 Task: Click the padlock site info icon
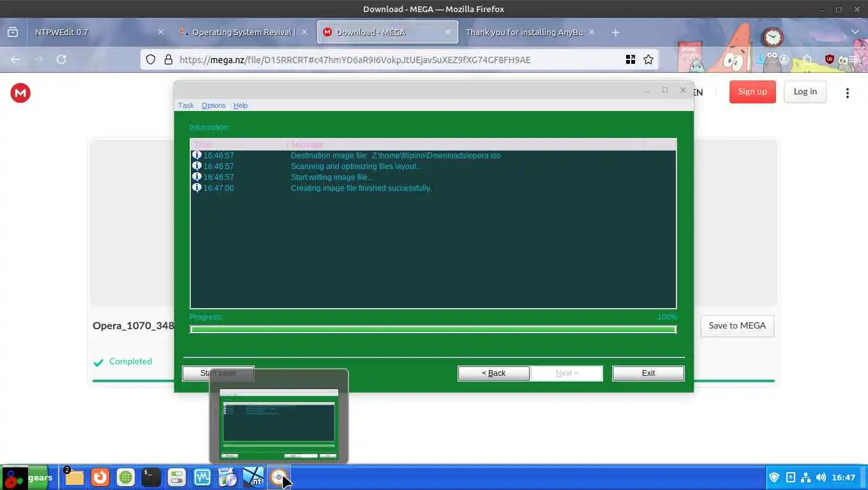tap(168, 59)
